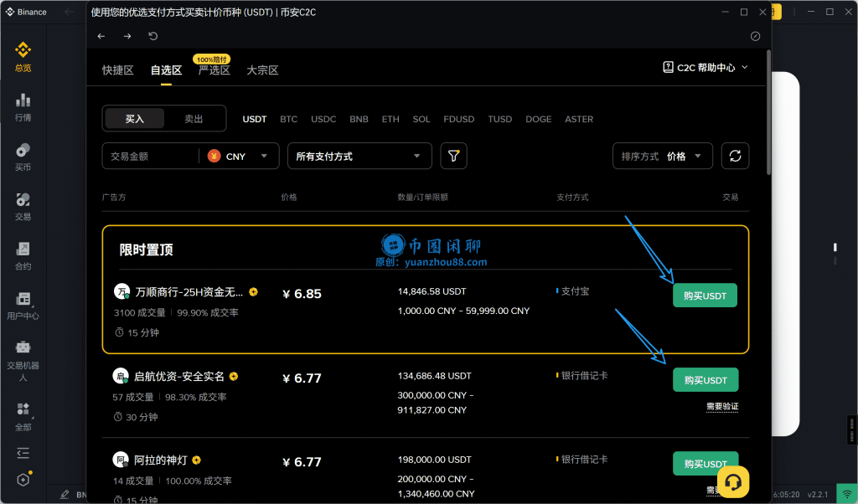The width and height of the screenshot is (858, 504).
Task: Click the compass icon in the C2C window's toolbar
Action: 755,36
